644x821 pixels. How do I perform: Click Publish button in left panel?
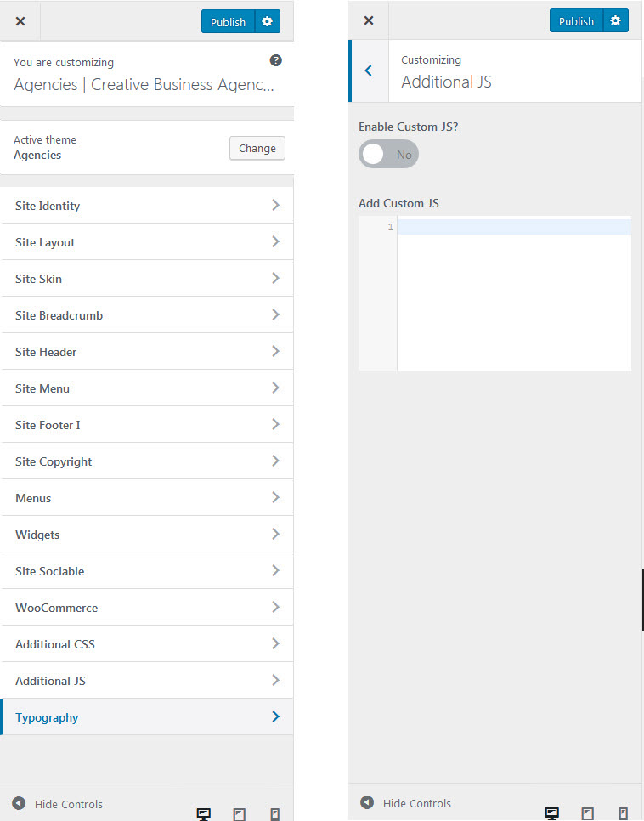pos(228,22)
